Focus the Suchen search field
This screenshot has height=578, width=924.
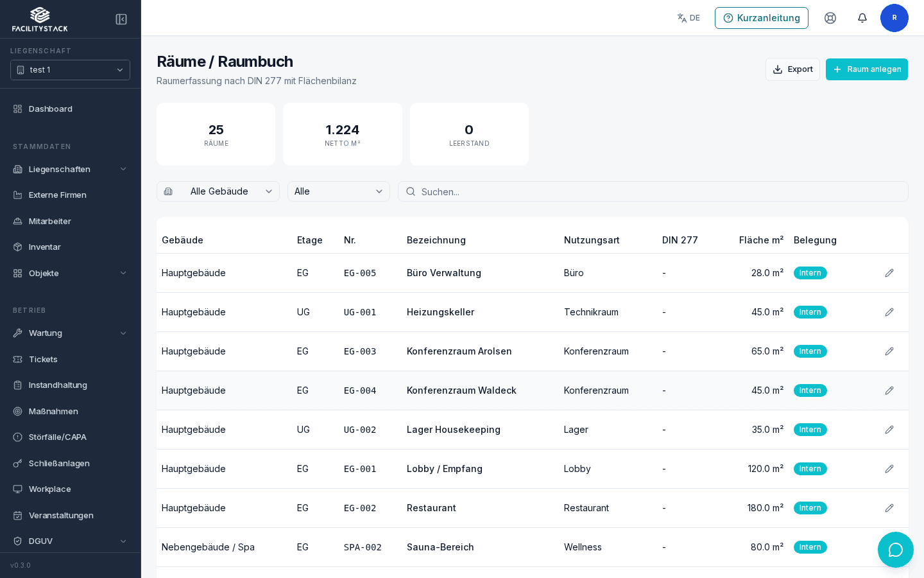(x=653, y=191)
